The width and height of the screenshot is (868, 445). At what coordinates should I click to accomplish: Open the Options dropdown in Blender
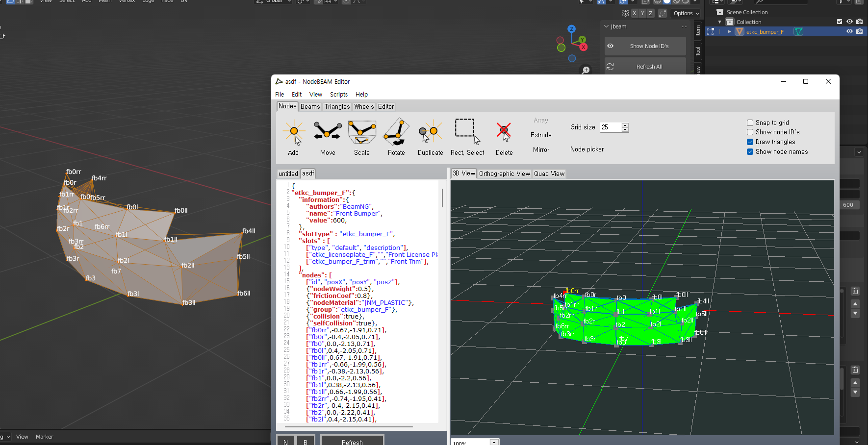[x=686, y=13]
